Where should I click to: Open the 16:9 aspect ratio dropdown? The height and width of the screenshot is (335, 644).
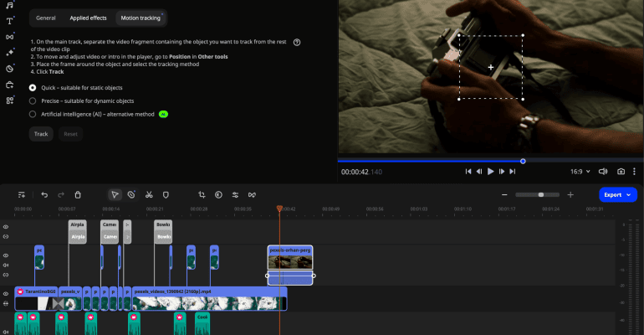[580, 172]
